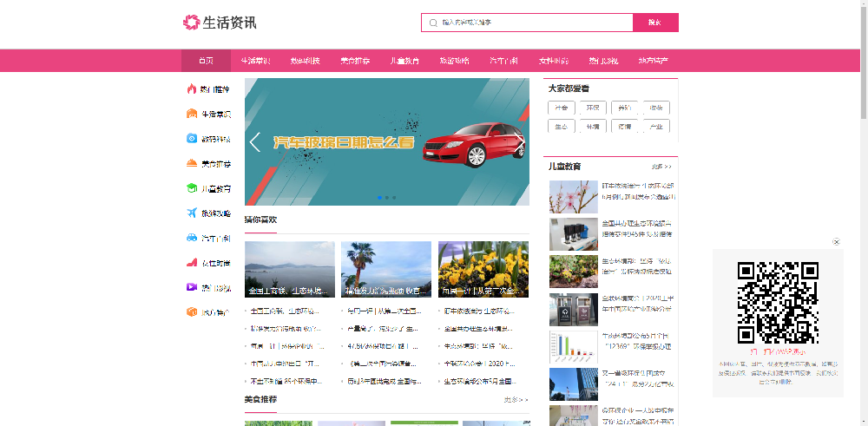Viewport: 868px width, 426px height.
Task: Open the 汽车玻璃日期怎么看 car banner
Action: click(x=387, y=142)
